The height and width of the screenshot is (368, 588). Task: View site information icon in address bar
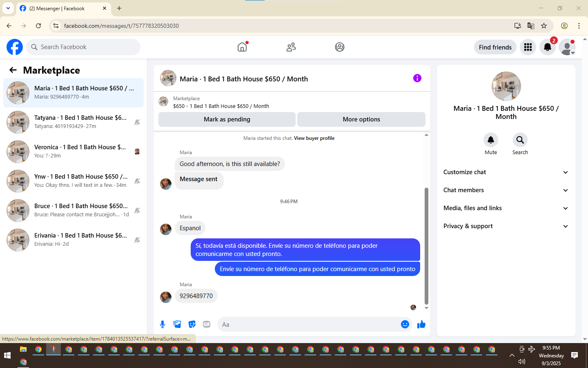coord(56,26)
